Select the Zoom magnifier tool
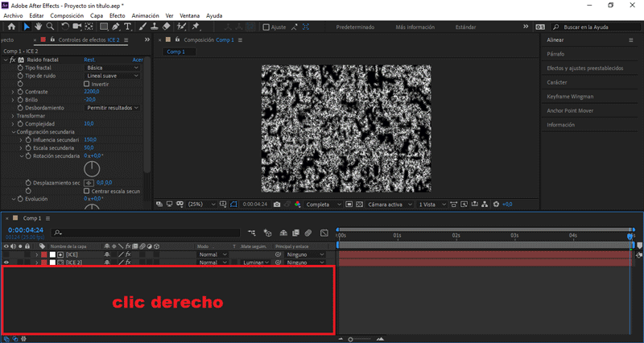The image size is (644, 343). coord(50,27)
